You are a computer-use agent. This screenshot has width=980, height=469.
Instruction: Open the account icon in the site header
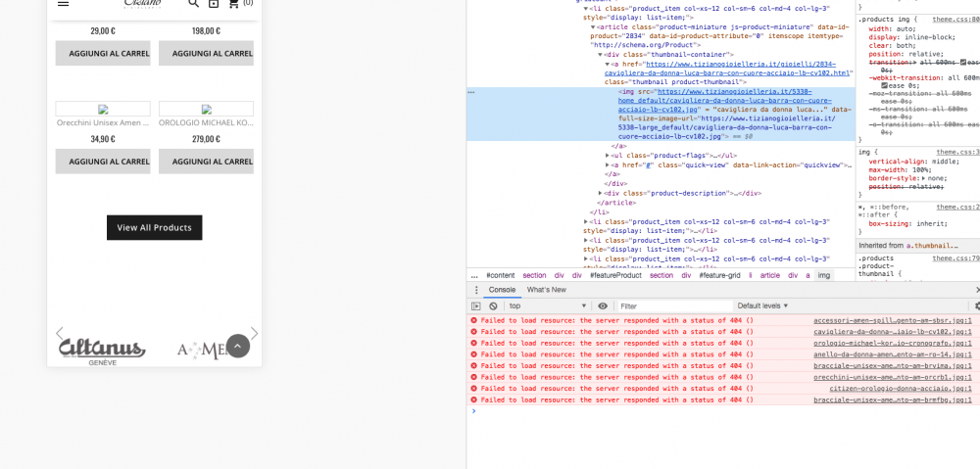click(214, 3)
